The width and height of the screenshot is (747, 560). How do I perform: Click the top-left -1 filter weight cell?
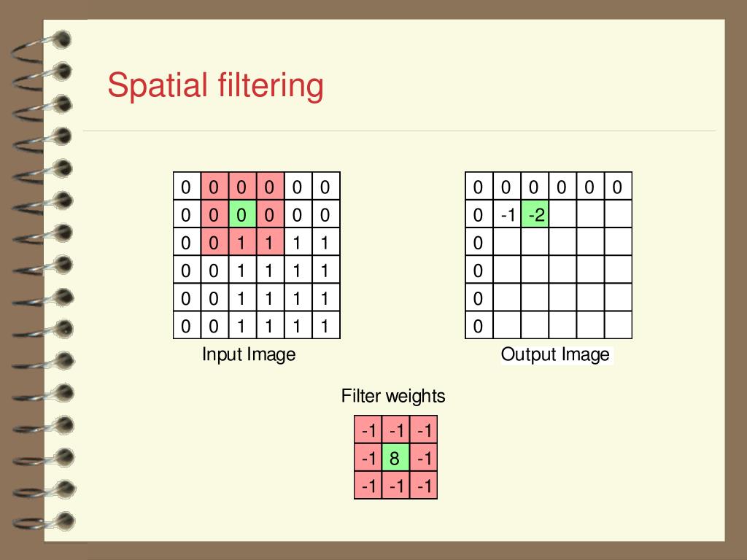click(x=368, y=430)
